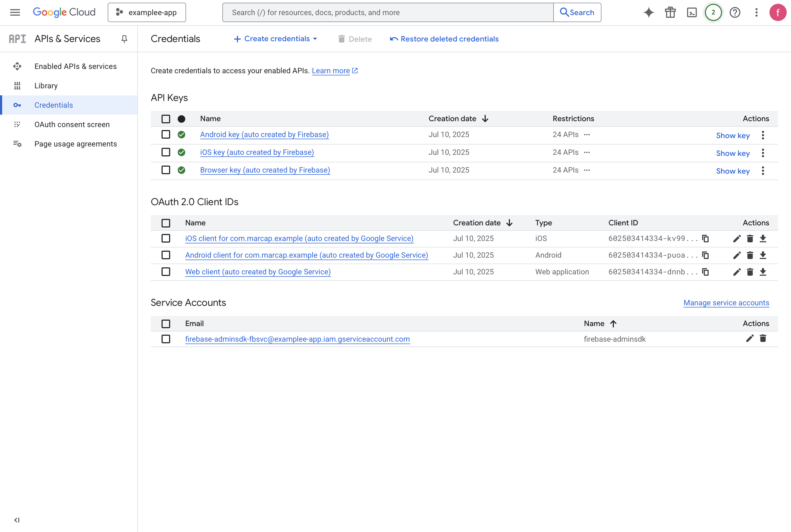Open the examplee-app project picker

click(x=147, y=13)
